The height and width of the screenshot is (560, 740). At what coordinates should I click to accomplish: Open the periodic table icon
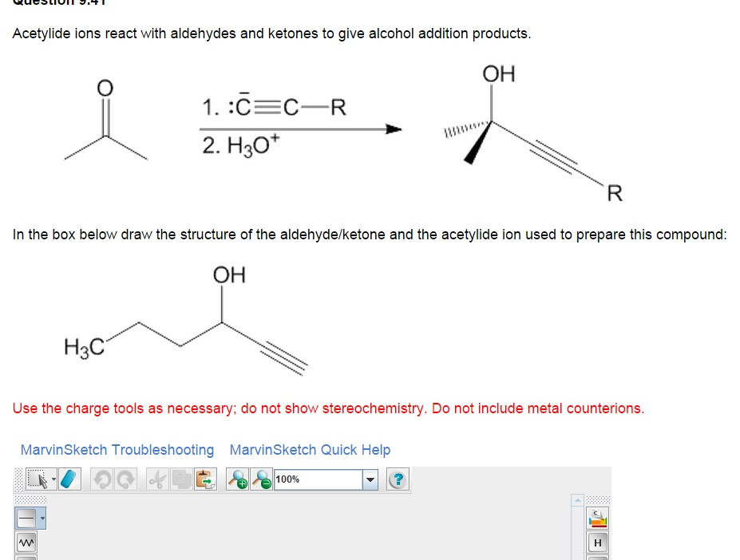(597, 517)
